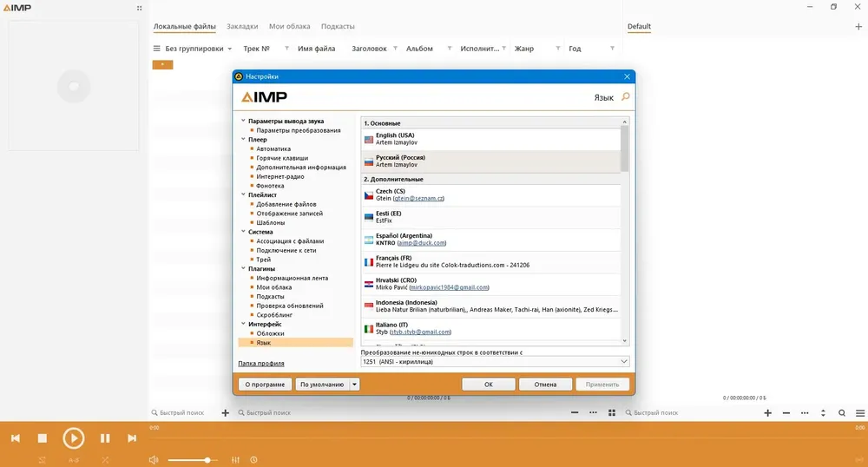This screenshot has height=467, width=868.
Task: Mute sound with the speaker icon
Action: point(154,460)
